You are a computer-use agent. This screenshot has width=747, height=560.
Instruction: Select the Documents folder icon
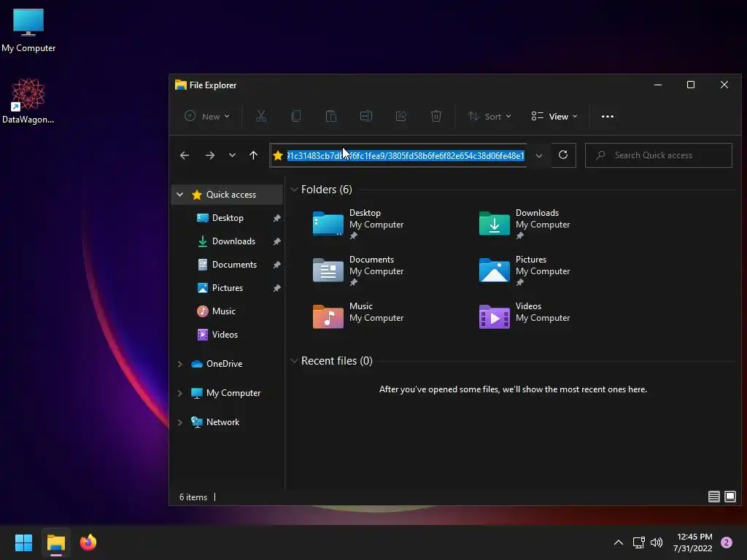[328, 270]
